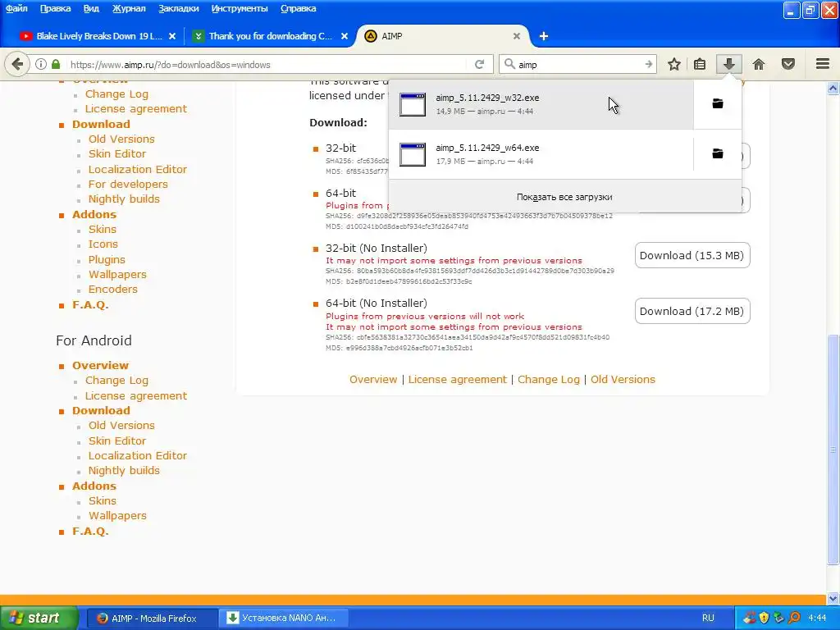The image size is (840, 630).
Task: Open the Вид menu
Action: [91, 8]
